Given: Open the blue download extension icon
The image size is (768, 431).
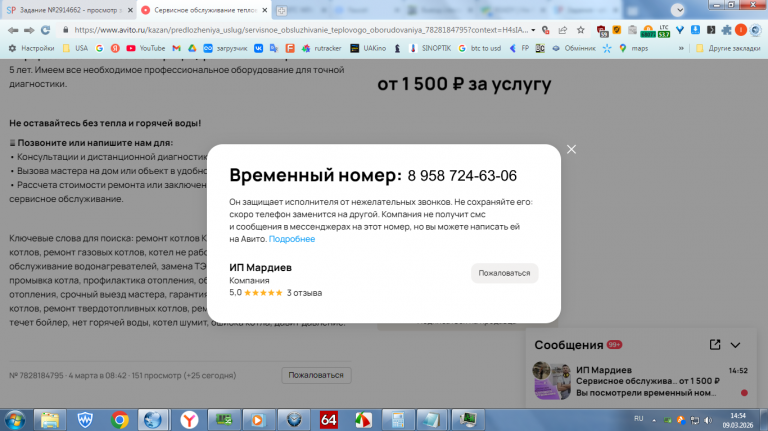Looking at the screenshot, I should [x=695, y=30].
